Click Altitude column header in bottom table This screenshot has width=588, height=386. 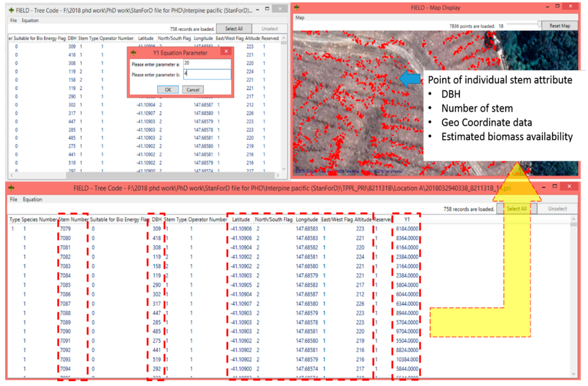click(x=363, y=219)
